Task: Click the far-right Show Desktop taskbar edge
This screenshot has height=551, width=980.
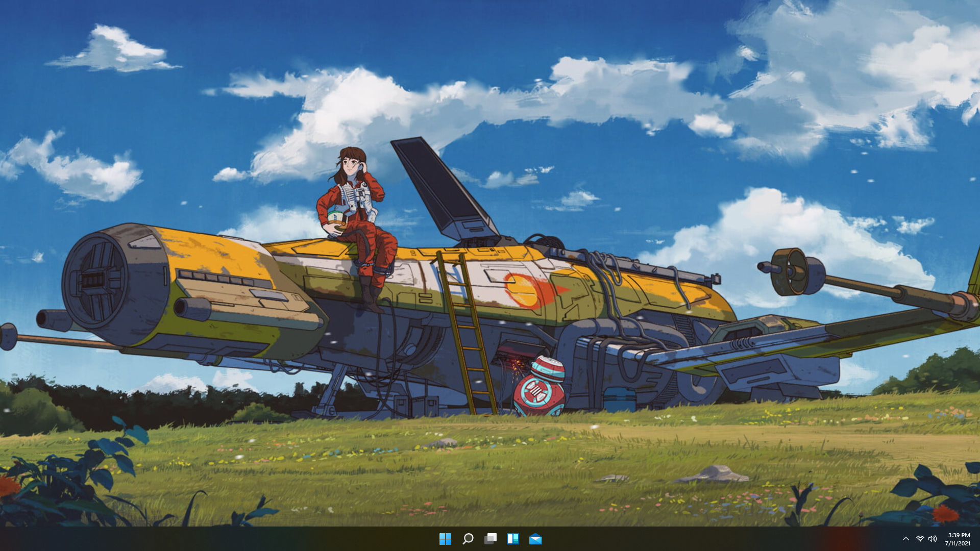Action: 978,539
